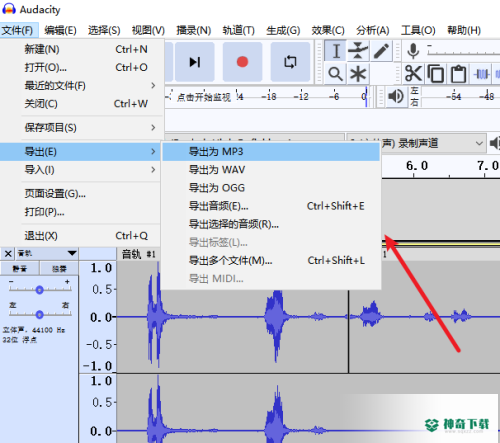Image resolution: width=500 pixels, height=443 pixels.
Task: Choose 打印(P)... menu item
Action: pyautogui.click(x=81, y=212)
